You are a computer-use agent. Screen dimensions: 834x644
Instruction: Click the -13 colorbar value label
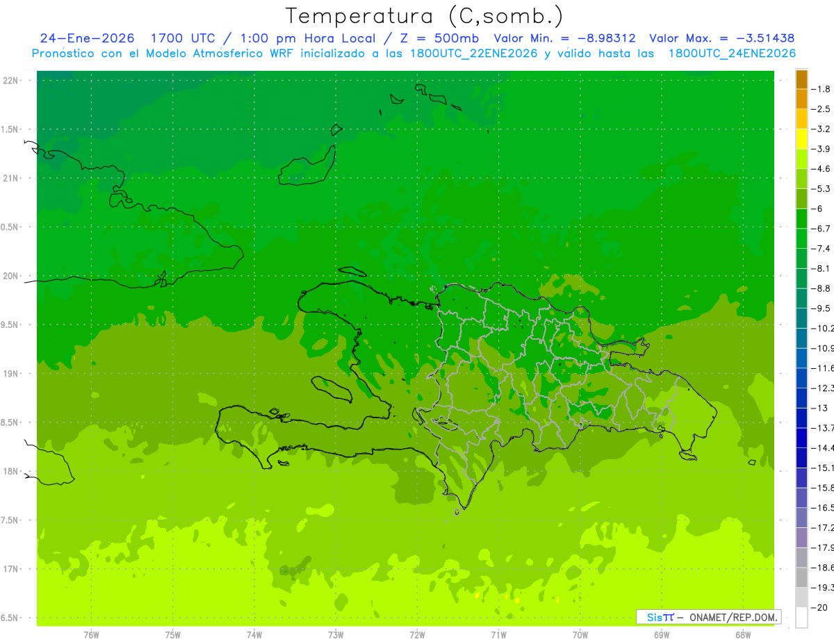[x=820, y=408]
